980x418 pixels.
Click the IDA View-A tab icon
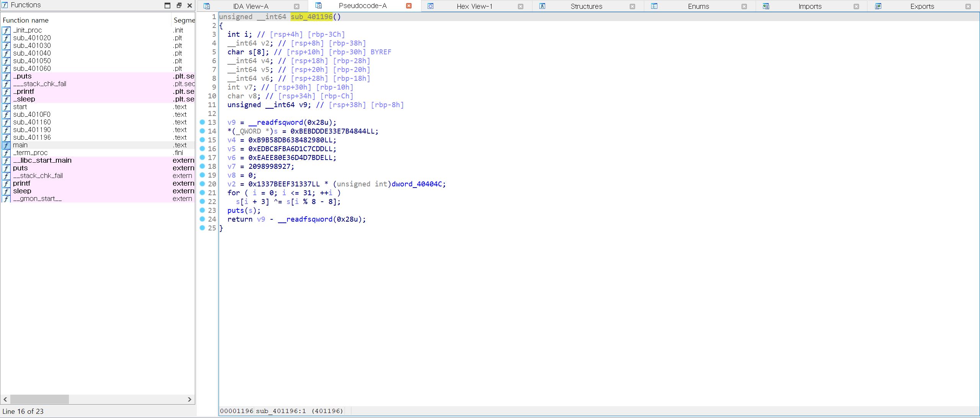coord(207,6)
